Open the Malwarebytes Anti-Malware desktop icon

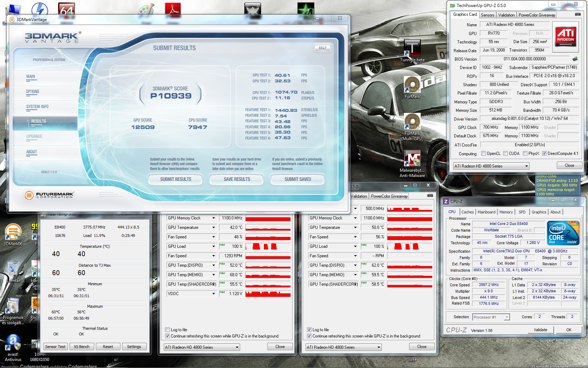coord(412,164)
